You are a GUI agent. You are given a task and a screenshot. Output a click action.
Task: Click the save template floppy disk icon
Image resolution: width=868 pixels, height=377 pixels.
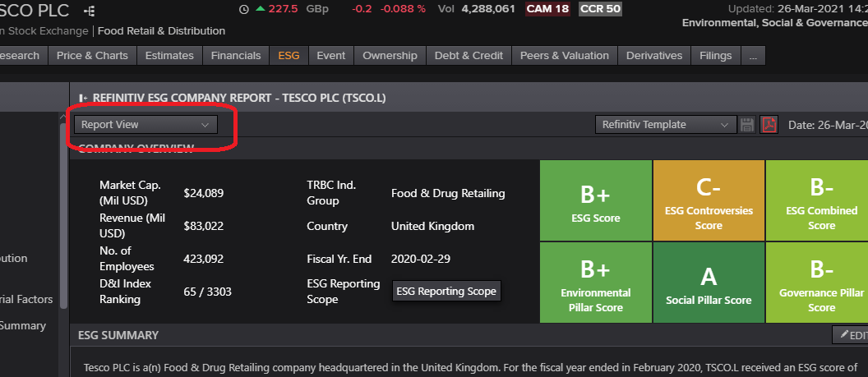click(747, 125)
